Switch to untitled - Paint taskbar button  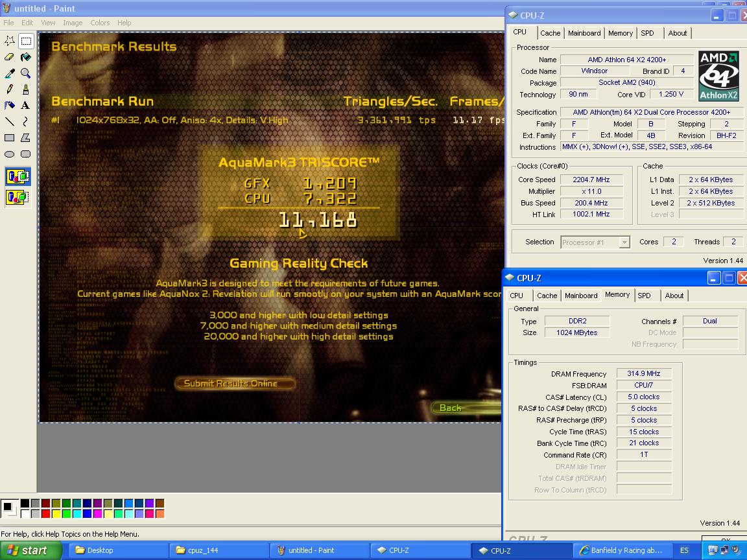click(x=319, y=550)
